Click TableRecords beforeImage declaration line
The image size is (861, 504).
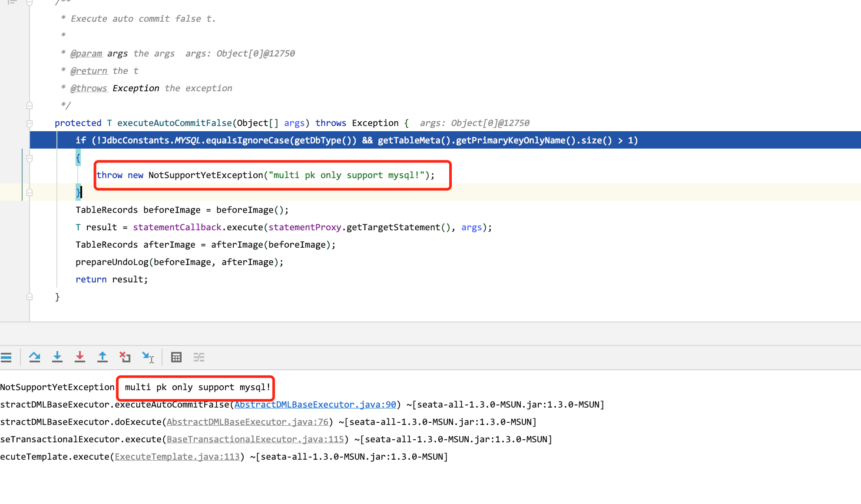coord(182,210)
